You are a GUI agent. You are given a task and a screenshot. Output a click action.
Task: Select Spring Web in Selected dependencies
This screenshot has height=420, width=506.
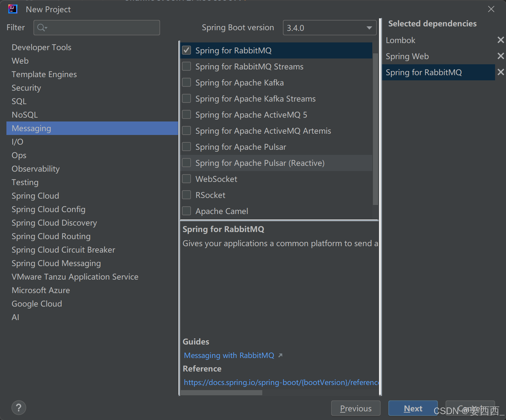pos(438,56)
